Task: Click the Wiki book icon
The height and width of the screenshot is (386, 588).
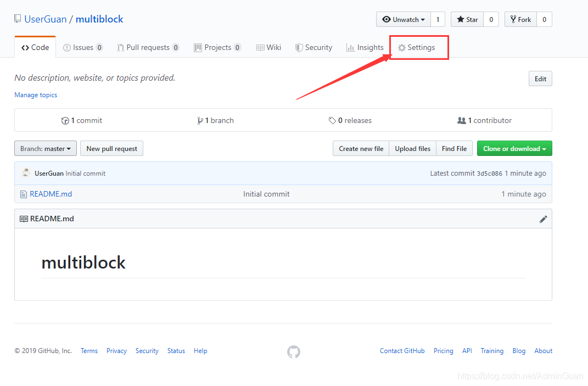Action: coord(260,48)
